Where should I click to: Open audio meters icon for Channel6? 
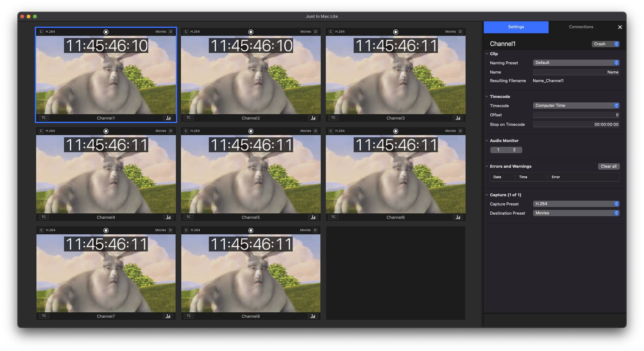tap(458, 217)
